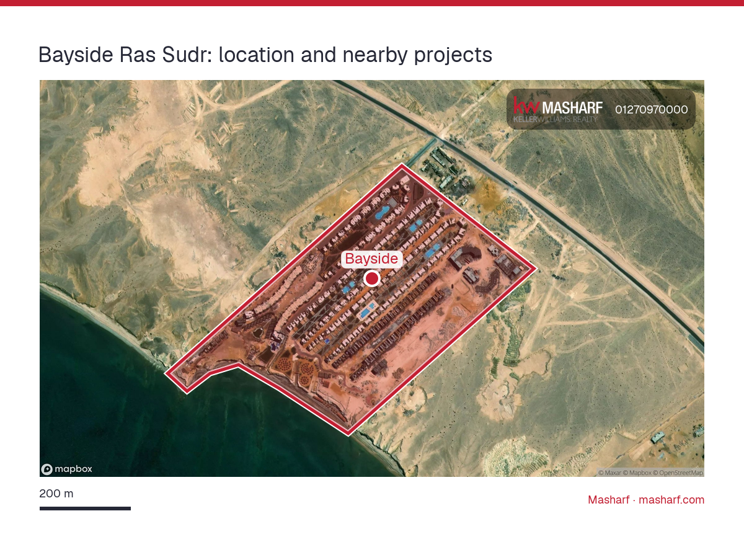This screenshot has height=560, width=744.
Task: Click the "200 m" scale label
Action: [x=56, y=494]
